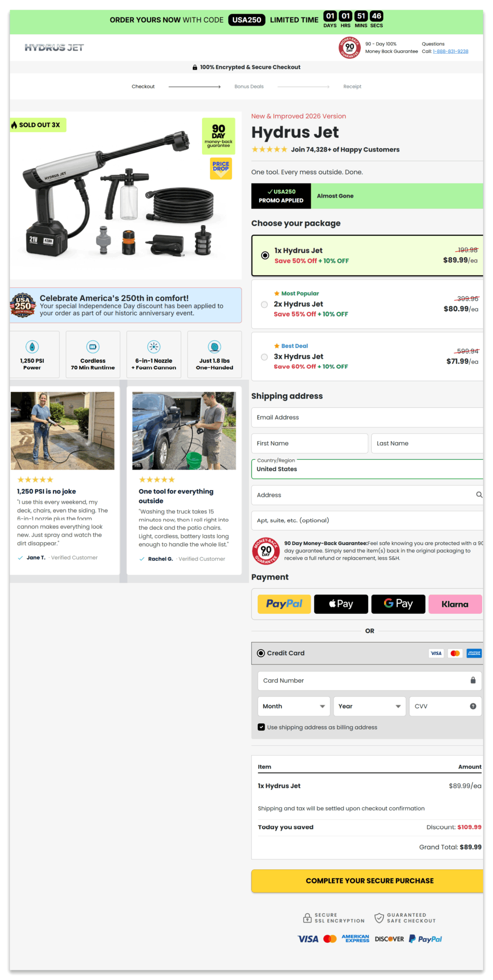Image resolution: width=493 pixels, height=980 pixels.
Task: Click the Last Name field
Action: point(427,443)
